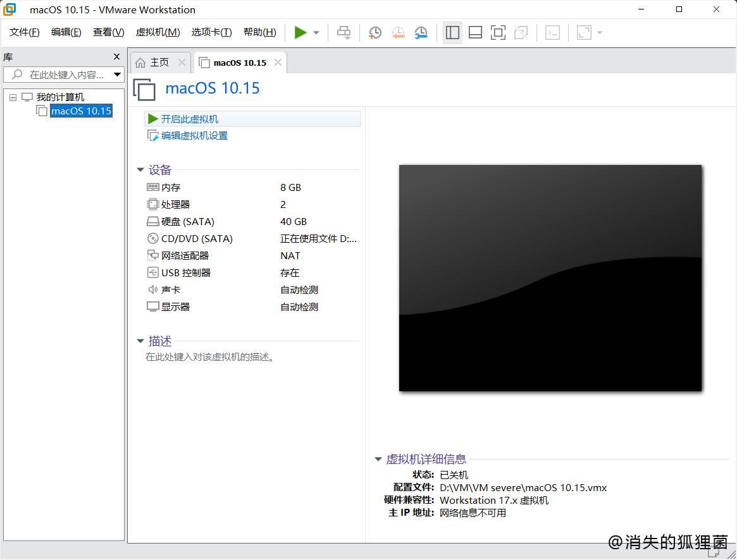Collapse the 描述 section
This screenshot has height=560, width=737.
point(140,341)
